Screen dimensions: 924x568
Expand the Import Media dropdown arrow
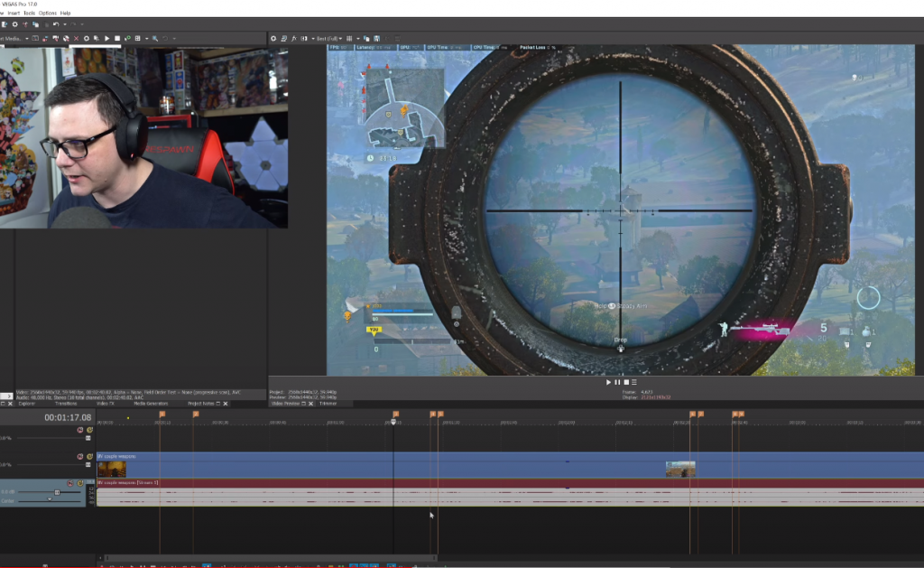pyautogui.click(x=26, y=38)
